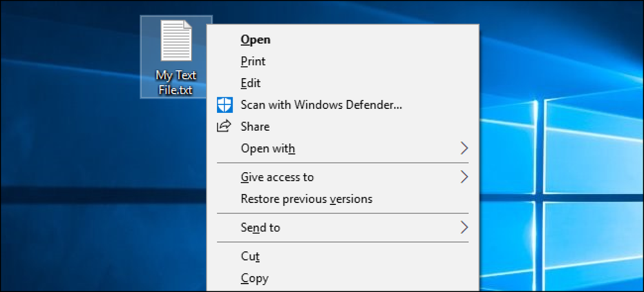Expand the Open with chevron arrow
This screenshot has width=644, height=292.
[464, 148]
